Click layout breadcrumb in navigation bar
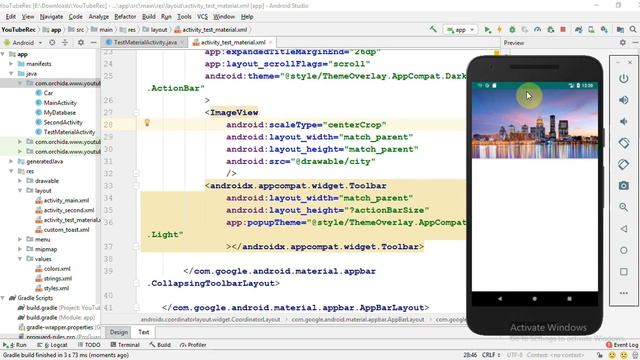Screen dimensions: 640x360 click(155, 30)
